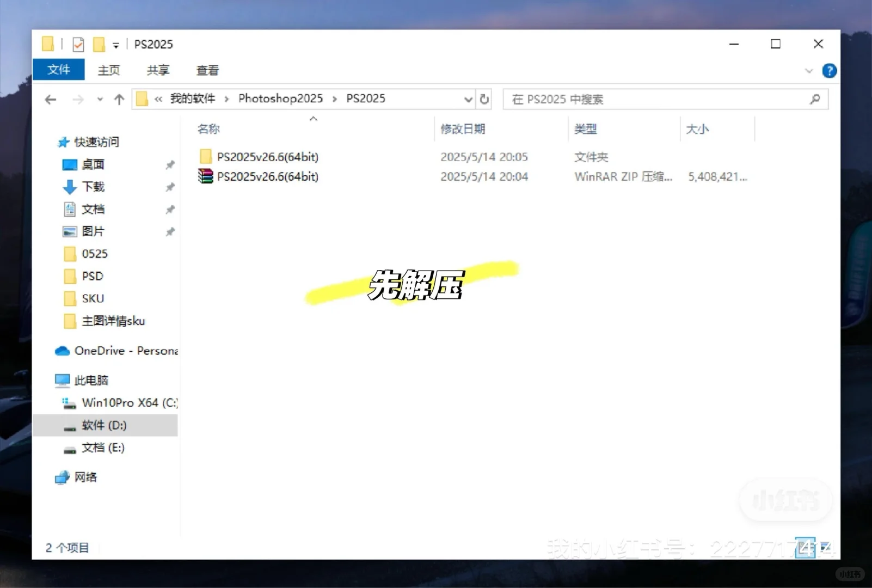The height and width of the screenshot is (588, 872).
Task: Select the 软件 (D:) drive
Action: 103,425
